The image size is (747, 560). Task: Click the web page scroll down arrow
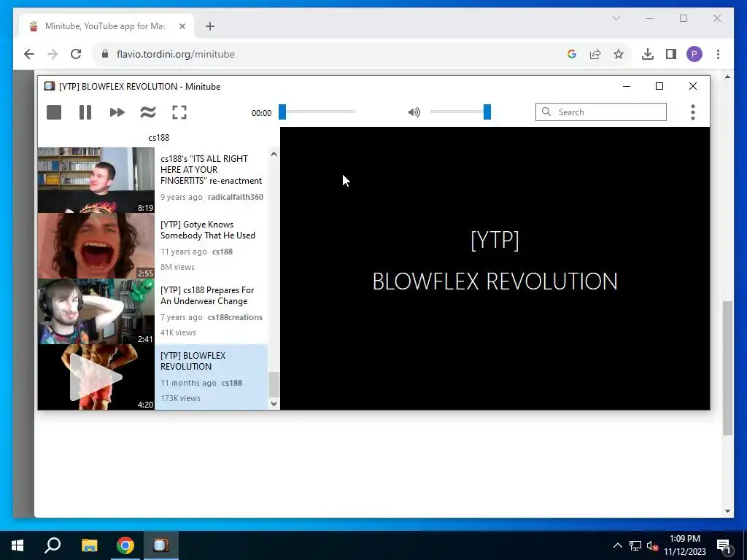pyautogui.click(x=727, y=511)
